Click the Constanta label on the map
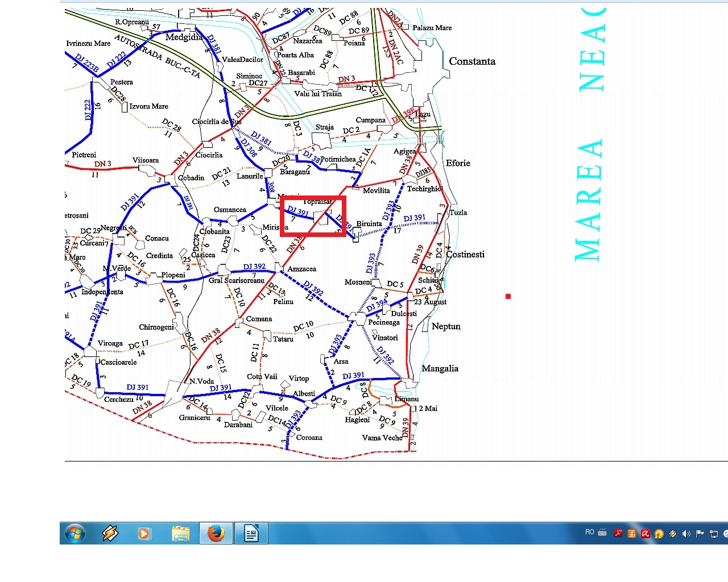This screenshot has width=728, height=582. 472,61
